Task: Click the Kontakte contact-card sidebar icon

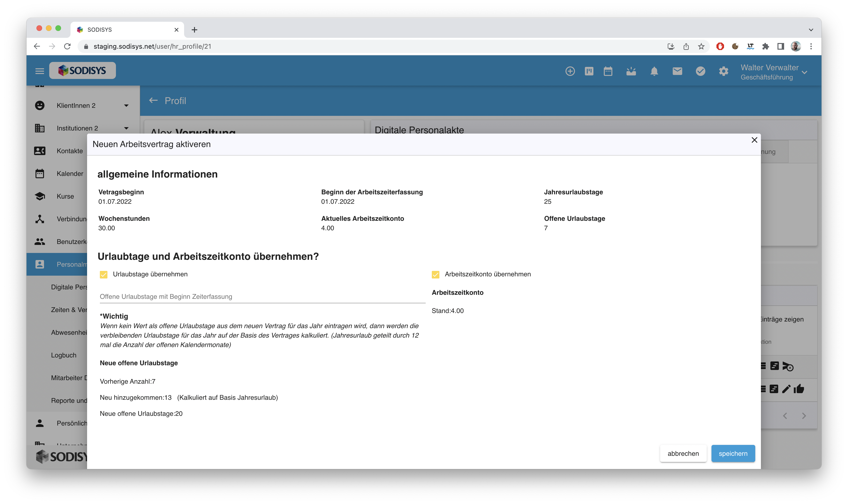Action: (40, 151)
